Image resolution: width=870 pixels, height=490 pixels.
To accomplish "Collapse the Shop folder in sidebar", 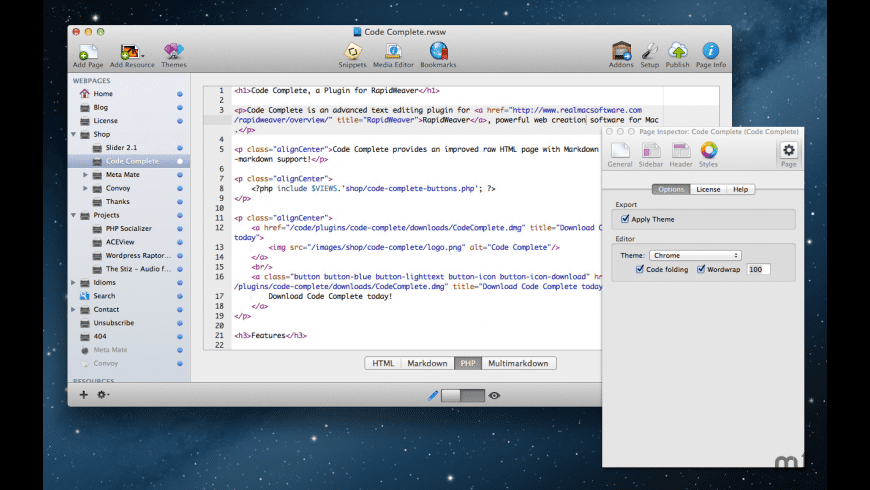I will tap(73, 134).
